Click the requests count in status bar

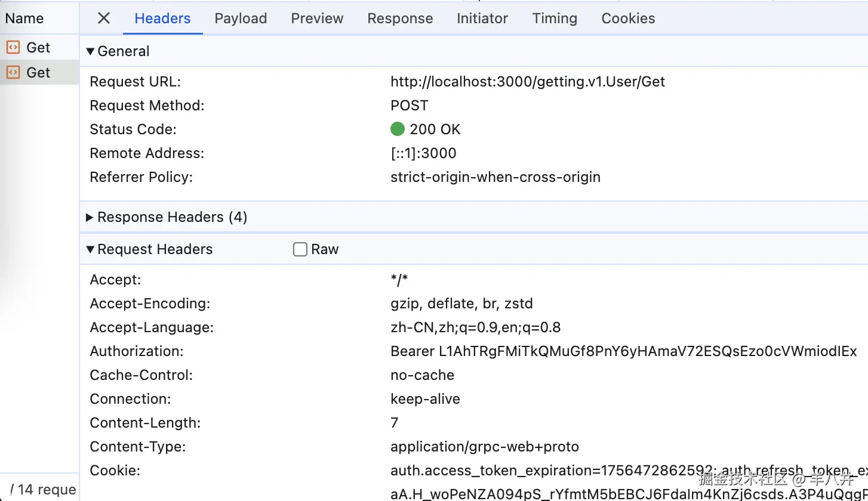[x=43, y=490]
